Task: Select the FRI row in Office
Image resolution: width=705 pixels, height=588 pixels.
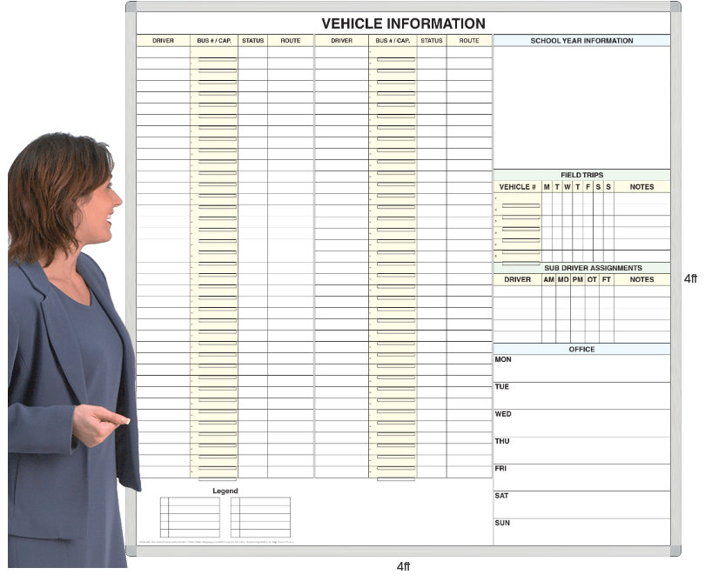Action: tap(501, 468)
